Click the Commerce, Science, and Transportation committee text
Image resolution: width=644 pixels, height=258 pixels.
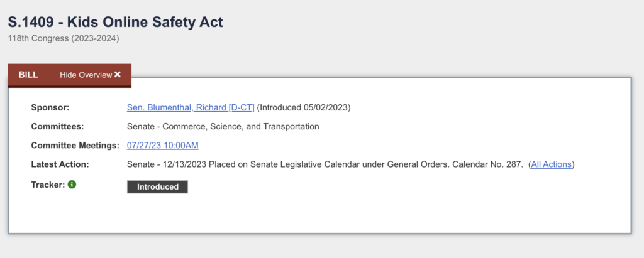click(x=241, y=127)
